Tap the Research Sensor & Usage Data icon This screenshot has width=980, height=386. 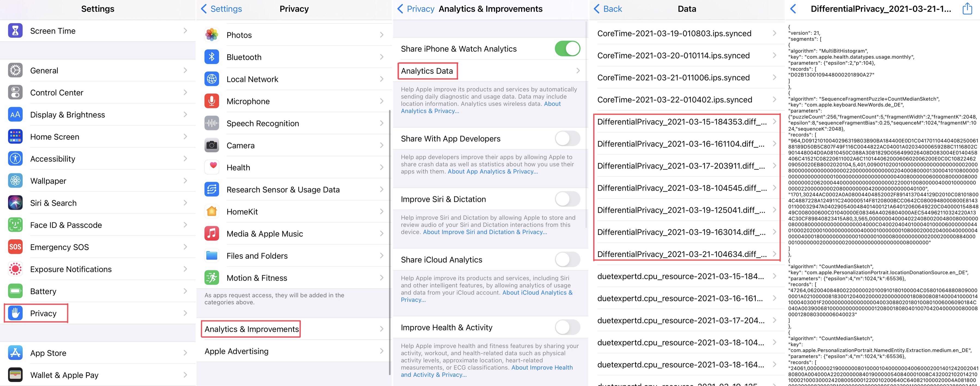pyautogui.click(x=212, y=189)
